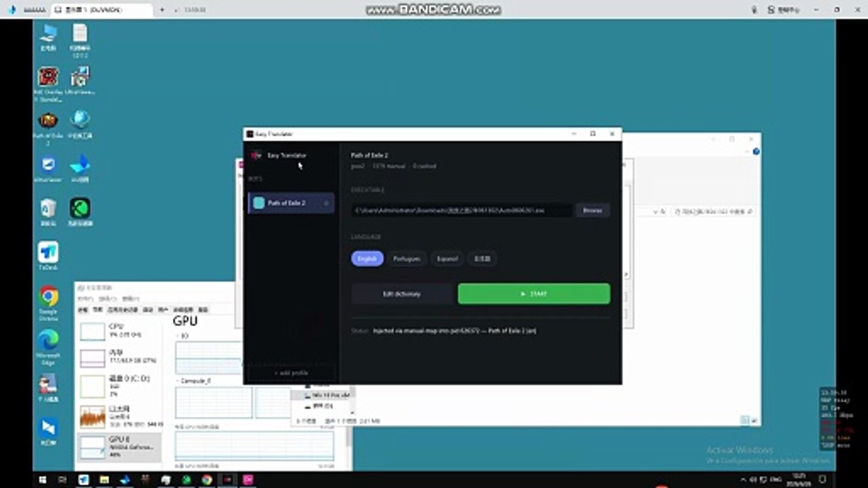Select the English language option
868x488 pixels.
pyautogui.click(x=368, y=258)
